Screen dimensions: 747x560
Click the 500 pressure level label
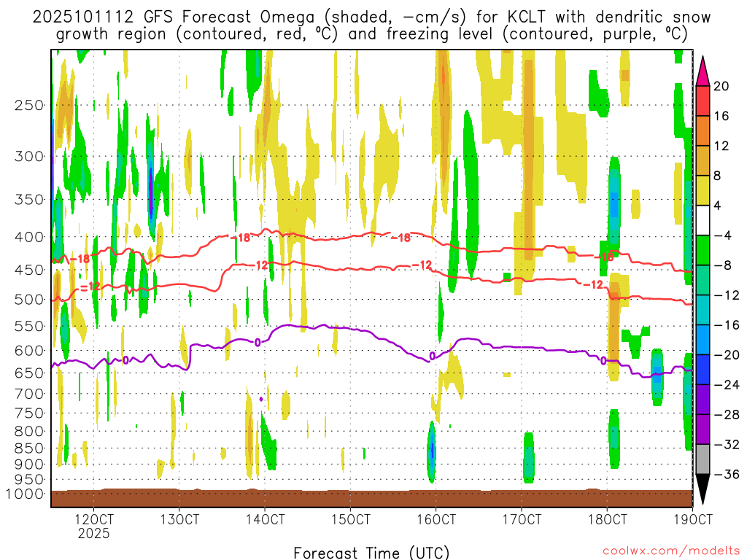[x=29, y=300]
